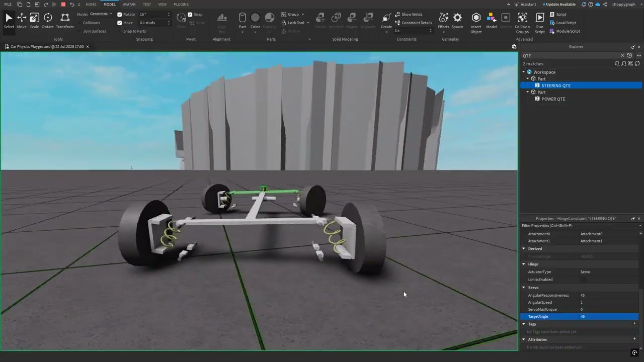
Task: Click the Explorer search field
Action: click(570, 55)
